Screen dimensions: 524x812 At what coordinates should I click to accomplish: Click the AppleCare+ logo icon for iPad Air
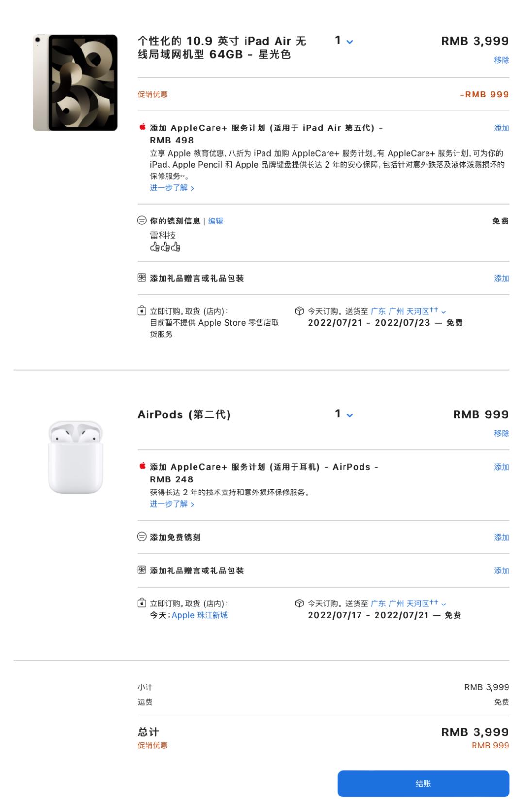(x=142, y=127)
